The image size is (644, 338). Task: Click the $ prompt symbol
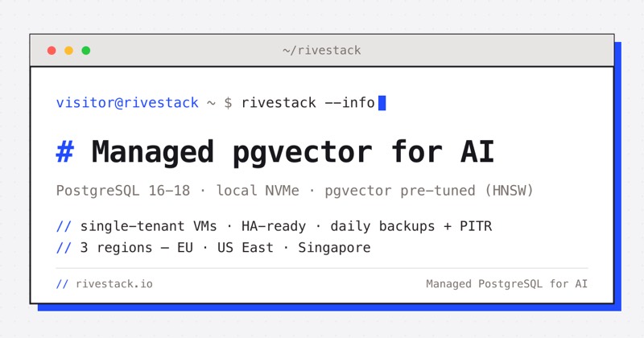tap(228, 103)
